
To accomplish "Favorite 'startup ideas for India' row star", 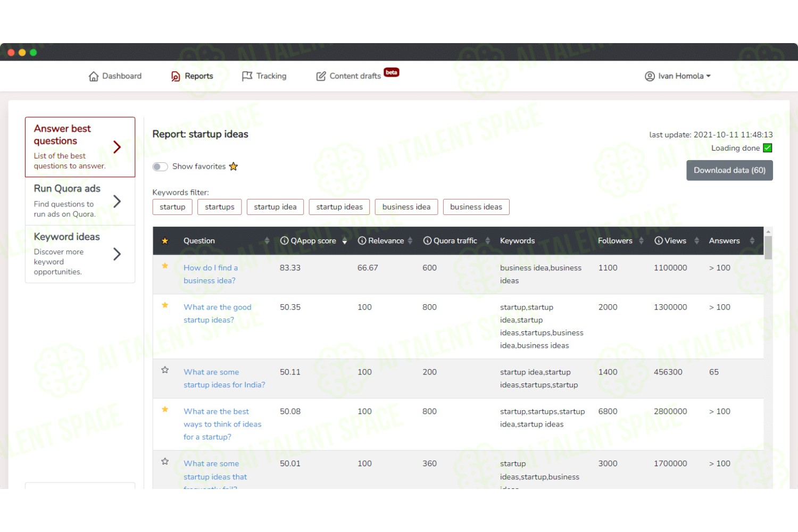I will click(x=165, y=370).
